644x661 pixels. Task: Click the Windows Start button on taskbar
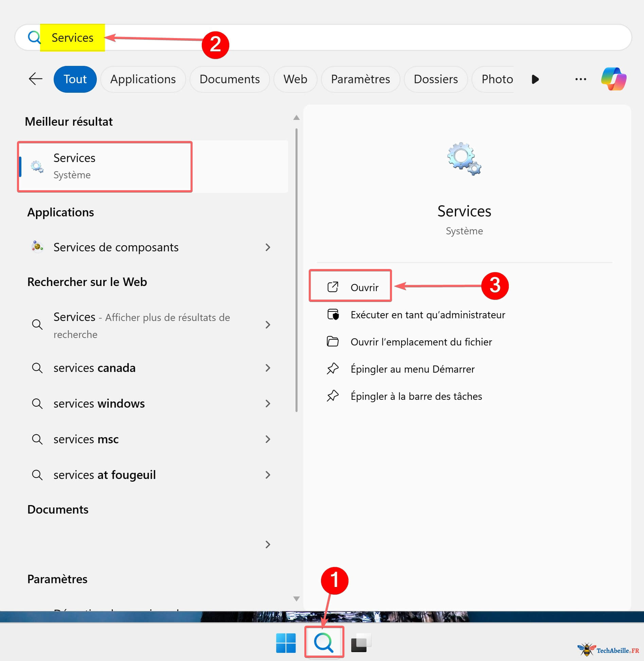coord(286,643)
